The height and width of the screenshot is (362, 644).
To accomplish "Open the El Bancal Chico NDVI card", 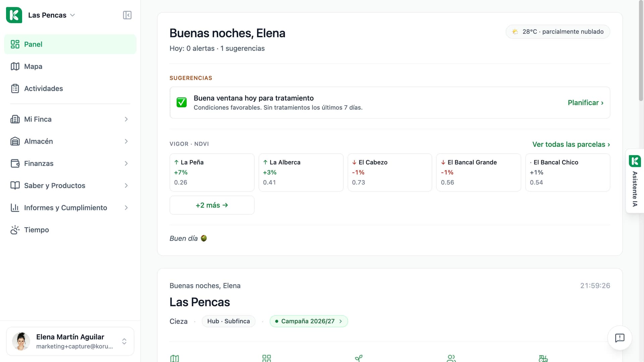I will [568, 172].
